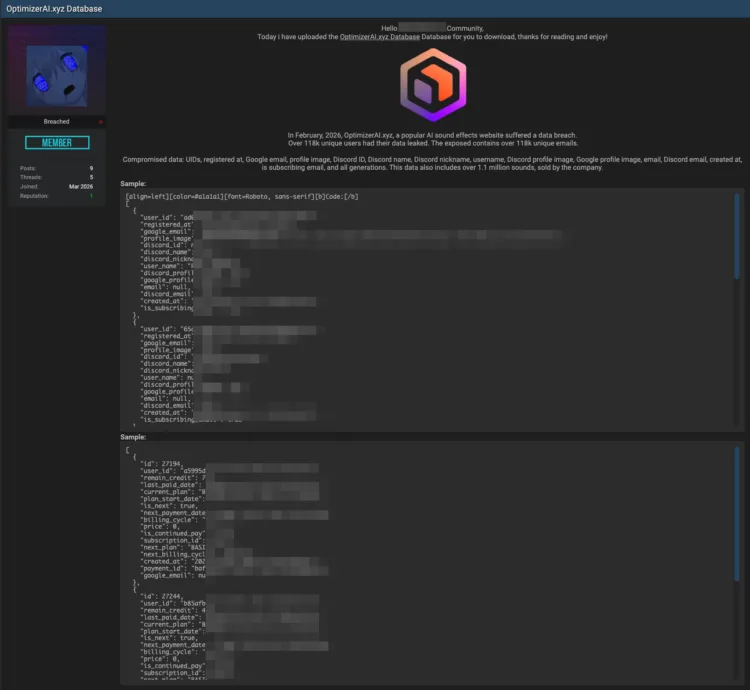Click the red status dot beside Breached
Screen dimensions: 750x690
(x=100, y=122)
